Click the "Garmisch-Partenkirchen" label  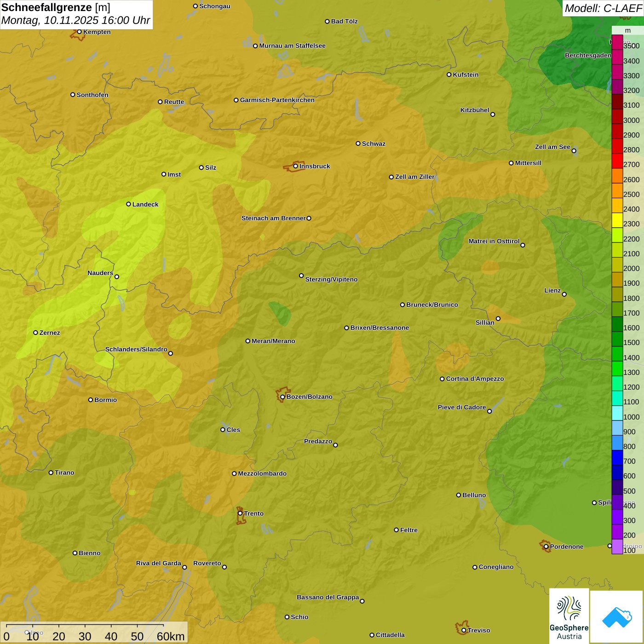[277, 100]
